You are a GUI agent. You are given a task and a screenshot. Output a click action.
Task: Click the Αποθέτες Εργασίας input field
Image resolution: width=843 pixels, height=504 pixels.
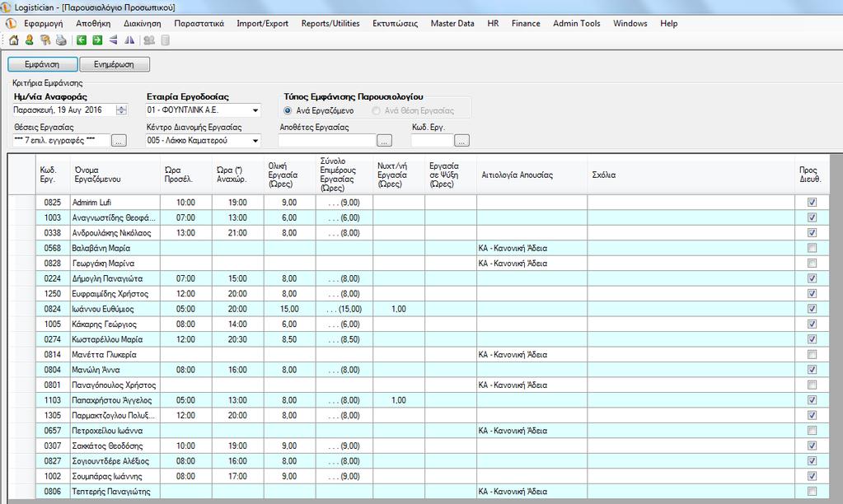pos(327,141)
